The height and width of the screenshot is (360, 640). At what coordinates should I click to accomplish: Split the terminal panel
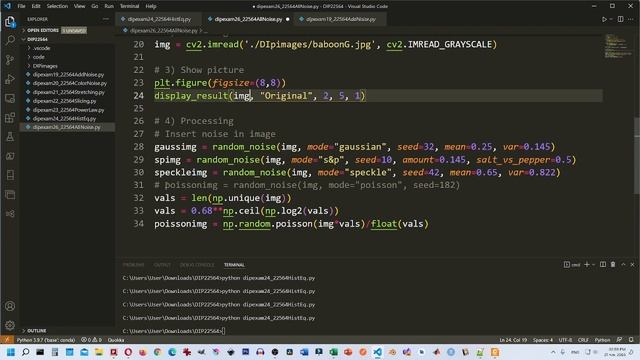(603, 264)
